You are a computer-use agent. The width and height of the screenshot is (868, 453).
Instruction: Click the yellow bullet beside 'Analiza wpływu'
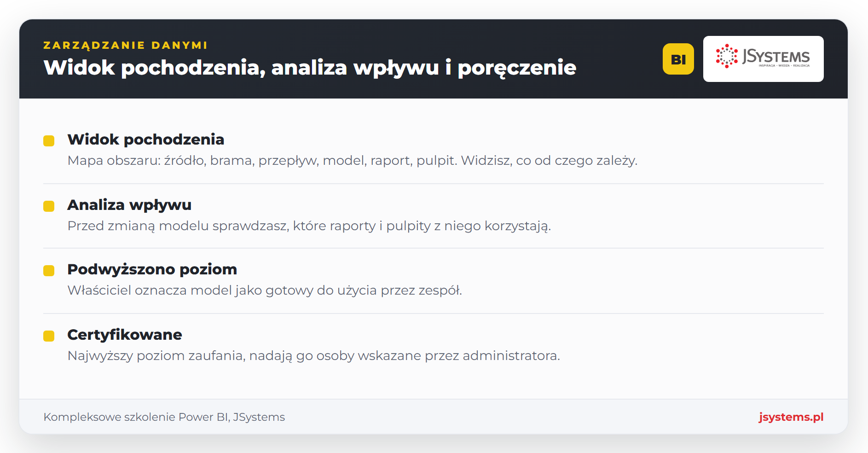(49, 206)
